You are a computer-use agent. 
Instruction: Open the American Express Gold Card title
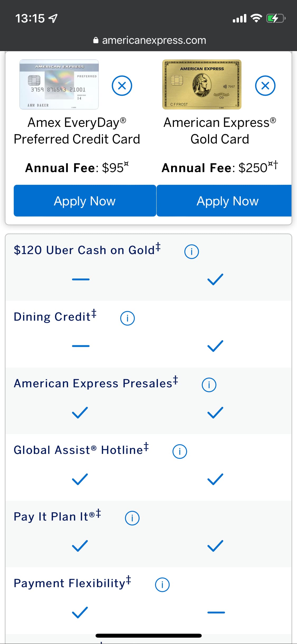(220, 131)
